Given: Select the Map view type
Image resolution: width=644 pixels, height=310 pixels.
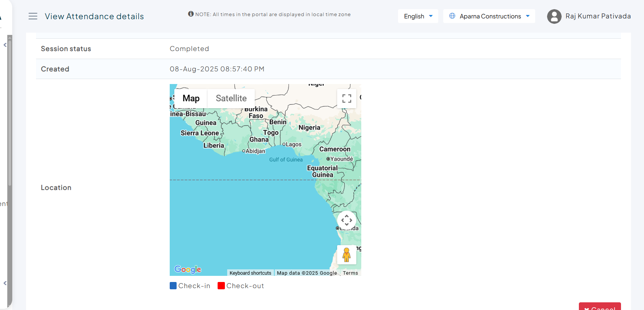Looking at the screenshot, I should tap(191, 99).
